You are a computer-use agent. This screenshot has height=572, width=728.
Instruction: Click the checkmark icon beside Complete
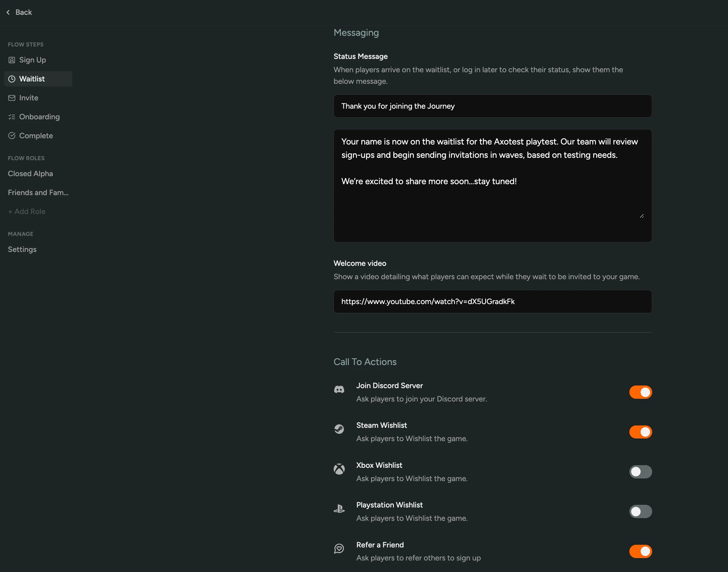(x=12, y=135)
